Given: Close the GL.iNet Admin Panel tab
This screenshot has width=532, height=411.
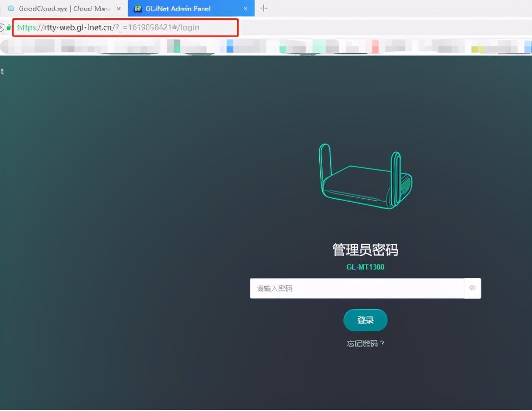Looking at the screenshot, I should 246,9.
